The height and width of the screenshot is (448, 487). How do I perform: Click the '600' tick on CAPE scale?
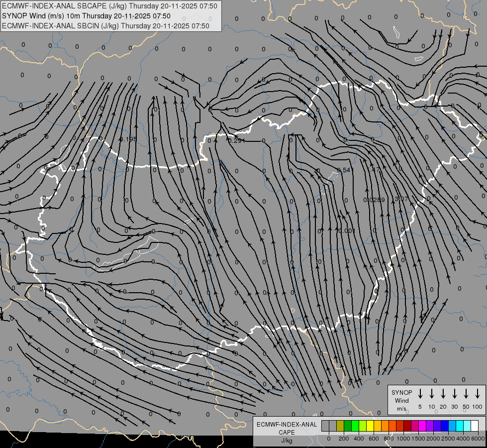point(374,439)
